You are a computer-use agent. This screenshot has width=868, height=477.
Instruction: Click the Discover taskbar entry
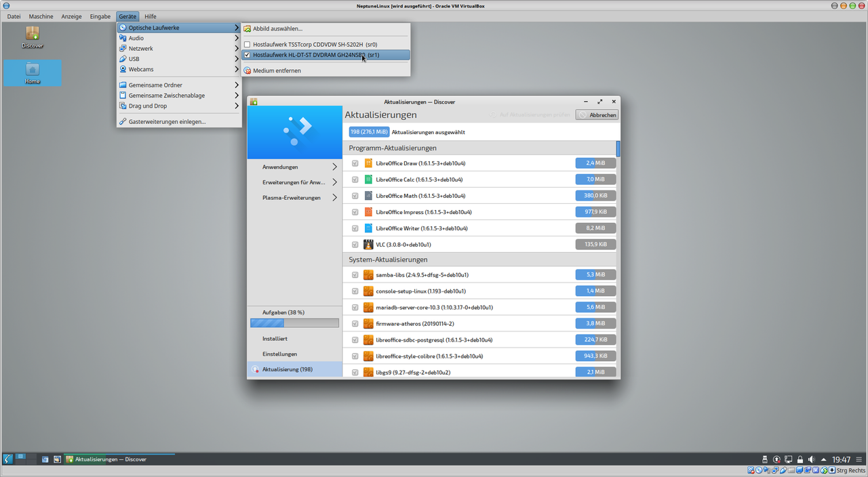click(x=119, y=459)
